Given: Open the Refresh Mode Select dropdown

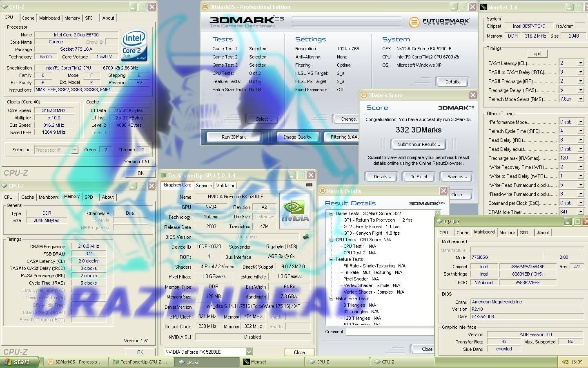Looking at the screenshot, I should point(580,99).
